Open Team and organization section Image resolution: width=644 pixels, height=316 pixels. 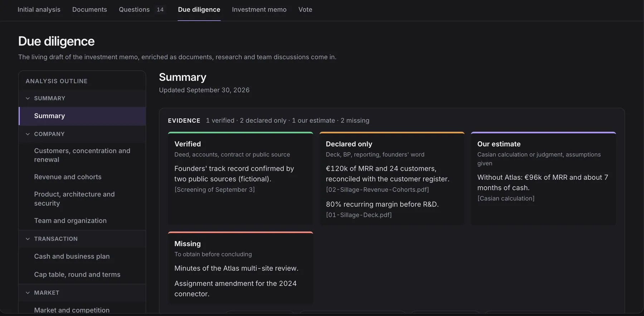(82, 221)
